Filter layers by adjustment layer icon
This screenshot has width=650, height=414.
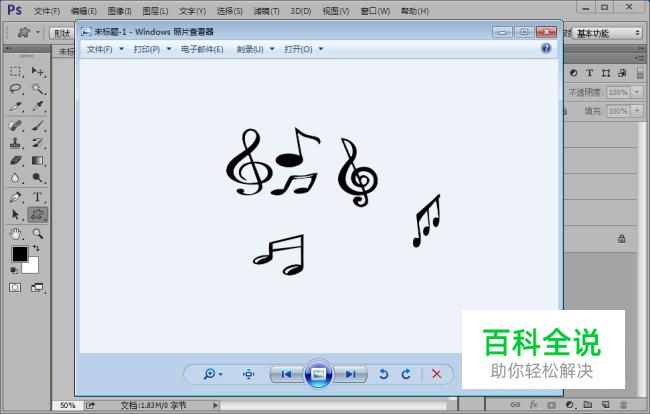click(x=573, y=73)
